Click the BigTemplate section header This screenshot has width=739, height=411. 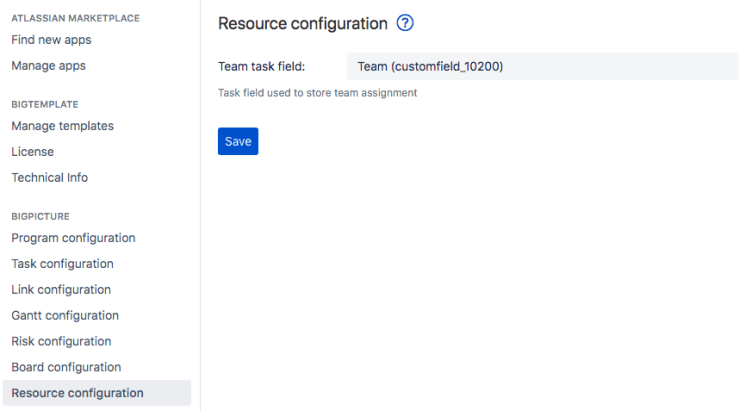pyautogui.click(x=44, y=104)
